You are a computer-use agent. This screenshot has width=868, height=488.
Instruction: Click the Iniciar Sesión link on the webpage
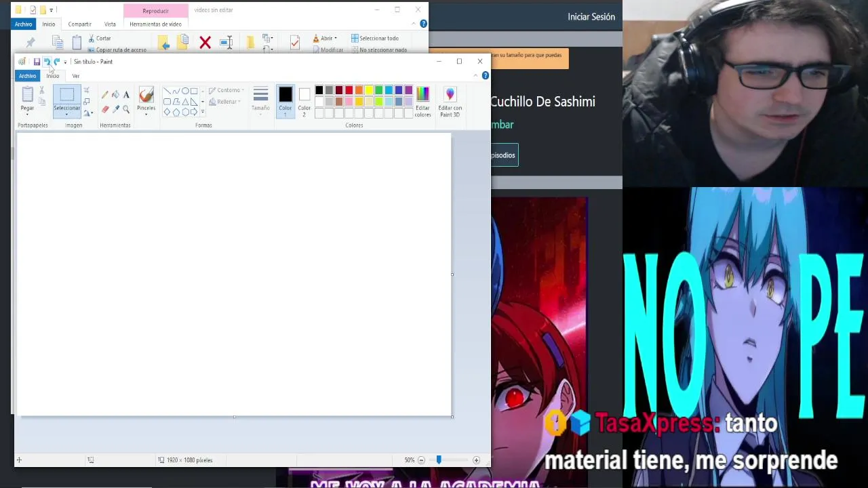click(591, 17)
